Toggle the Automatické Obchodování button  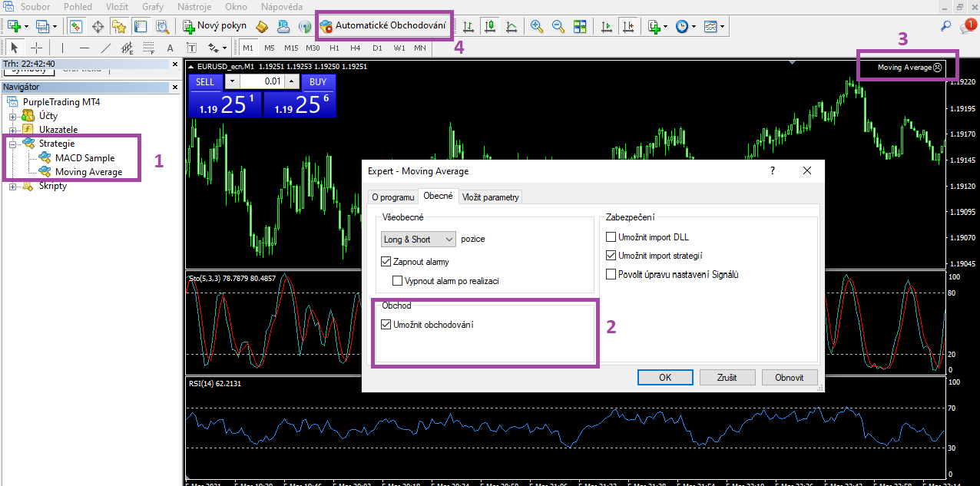point(383,26)
